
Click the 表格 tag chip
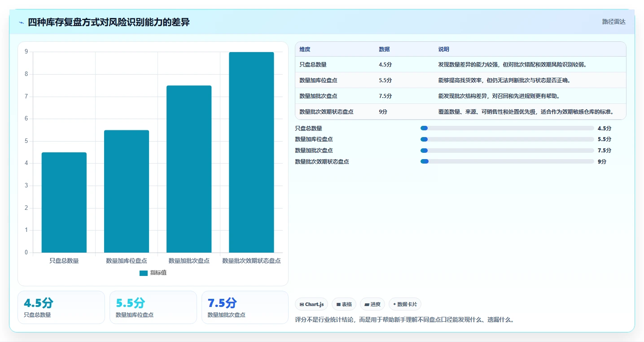[x=344, y=304]
